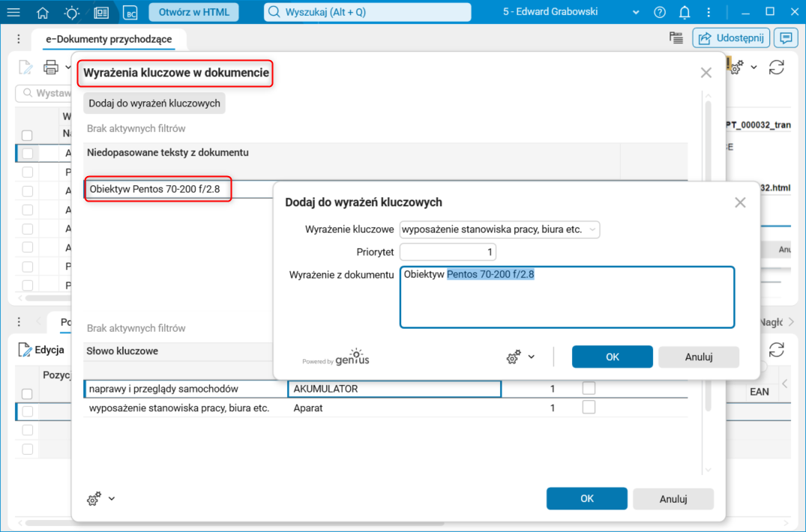This screenshot has width=806, height=532.
Task: Expand arrow next to upper right gear icon
Action: pos(754,67)
